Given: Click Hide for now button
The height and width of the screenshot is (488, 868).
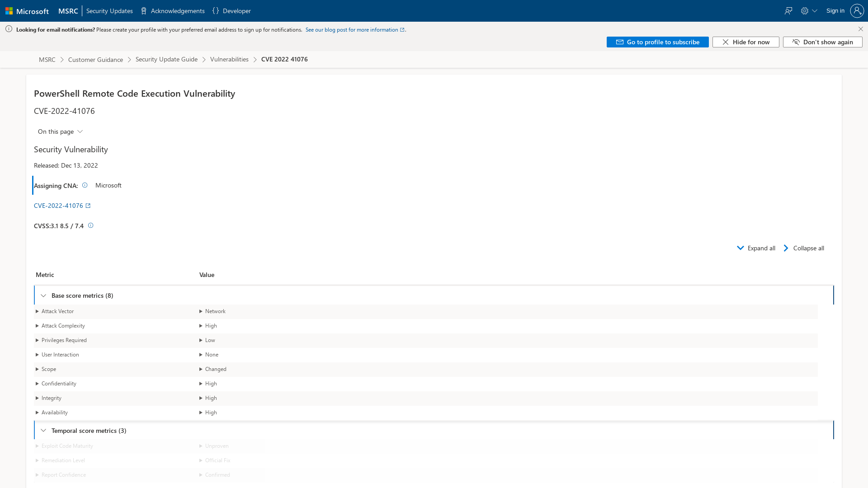Looking at the screenshot, I should 745,42.
